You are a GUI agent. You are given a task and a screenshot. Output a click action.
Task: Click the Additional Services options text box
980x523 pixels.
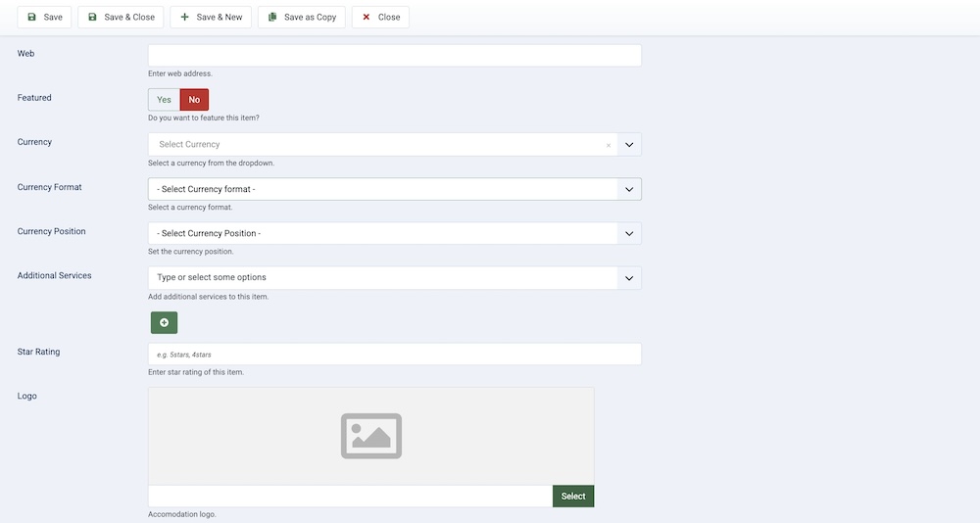coord(382,278)
